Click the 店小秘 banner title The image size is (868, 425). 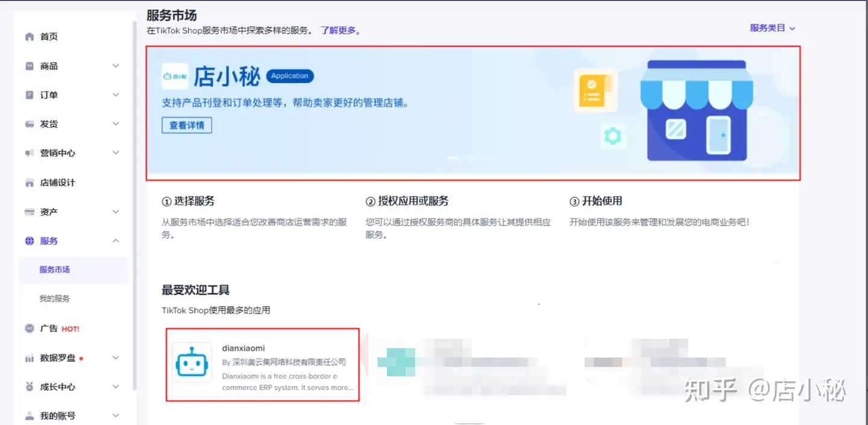coord(227,77)
